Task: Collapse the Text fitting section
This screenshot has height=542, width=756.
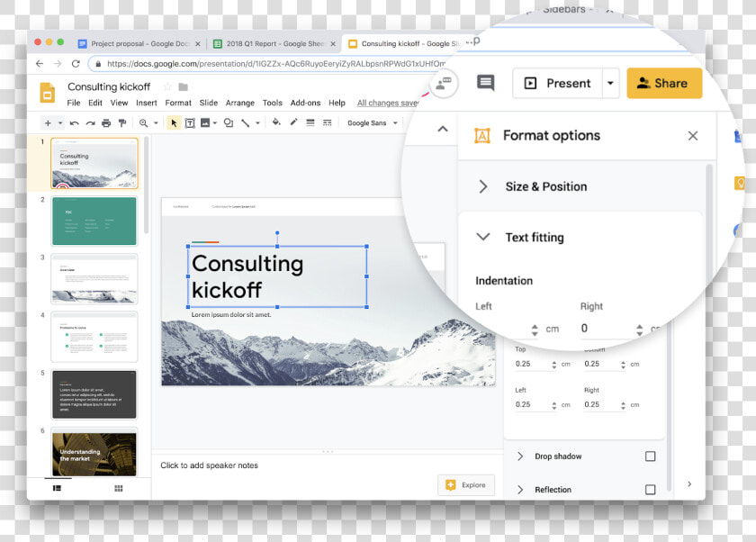Action: (x=483, y=237)
